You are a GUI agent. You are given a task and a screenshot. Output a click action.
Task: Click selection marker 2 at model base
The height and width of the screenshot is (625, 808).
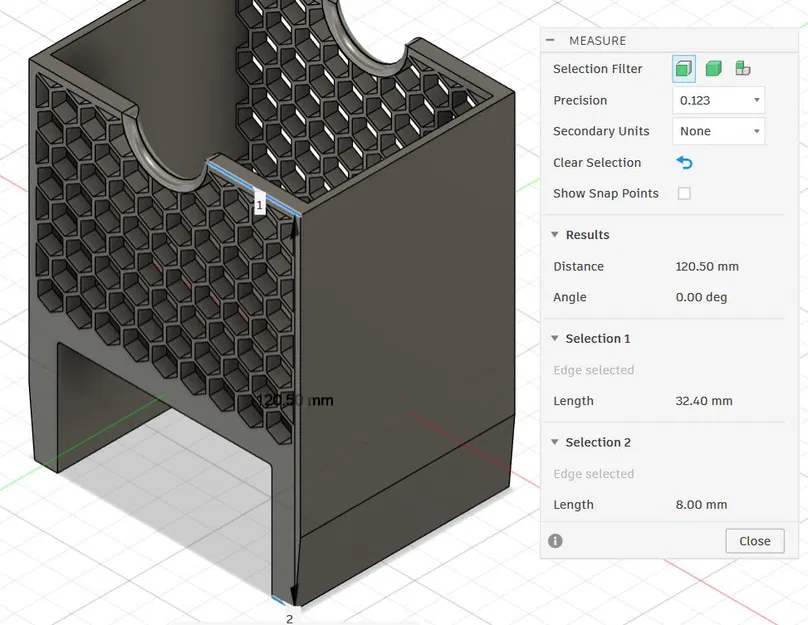289,618
